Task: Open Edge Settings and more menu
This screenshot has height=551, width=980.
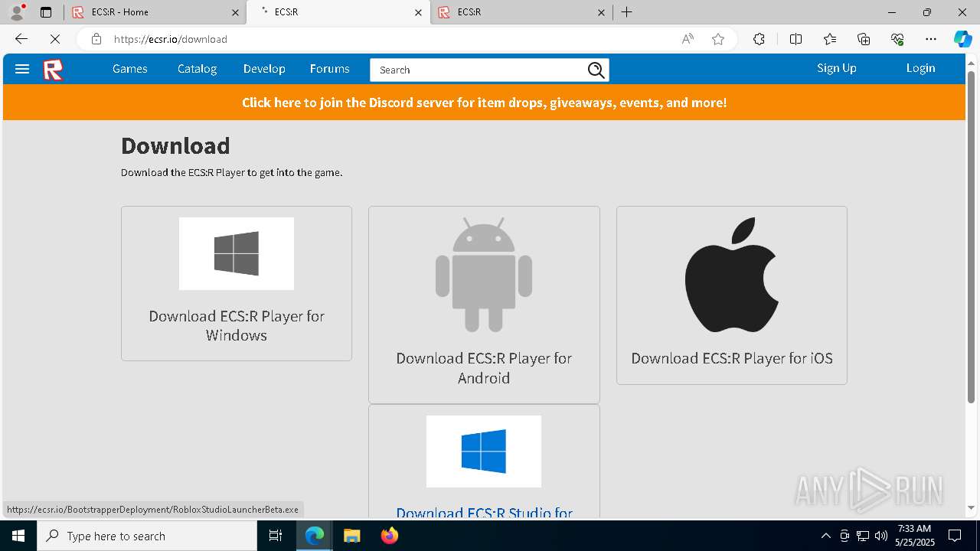Action: point(931,39)
